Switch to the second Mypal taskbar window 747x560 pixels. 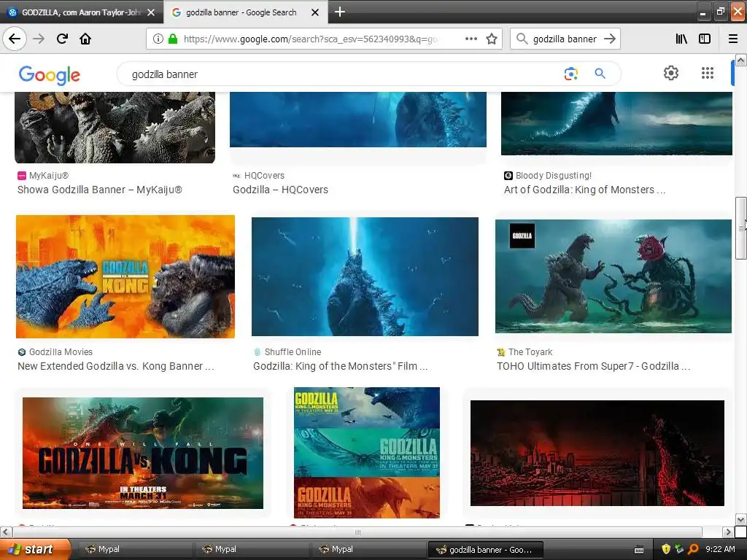(251, 550)
